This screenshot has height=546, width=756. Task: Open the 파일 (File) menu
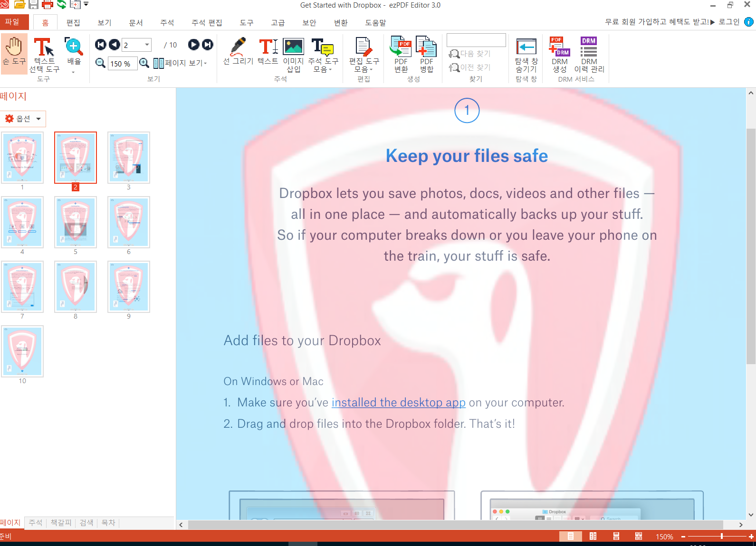(x=14, y=22)
